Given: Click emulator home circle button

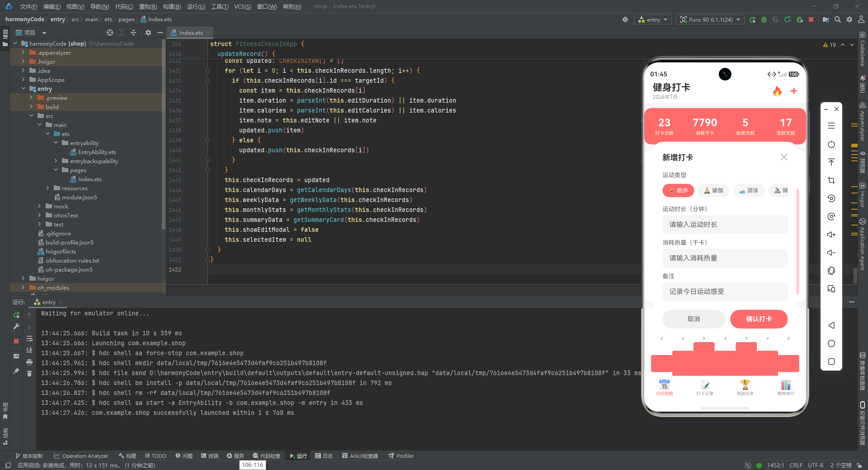Looking at the screenshot, I should click(831, 343).
